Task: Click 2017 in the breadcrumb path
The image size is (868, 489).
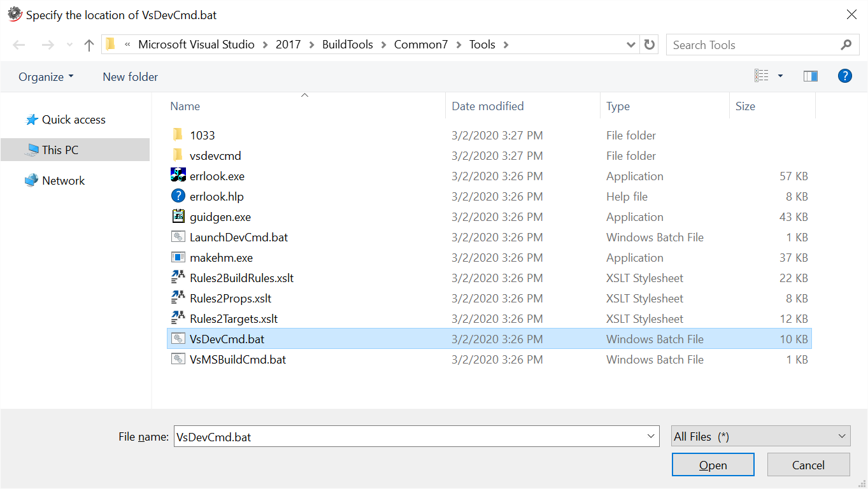Action: [x=288, y=45]
